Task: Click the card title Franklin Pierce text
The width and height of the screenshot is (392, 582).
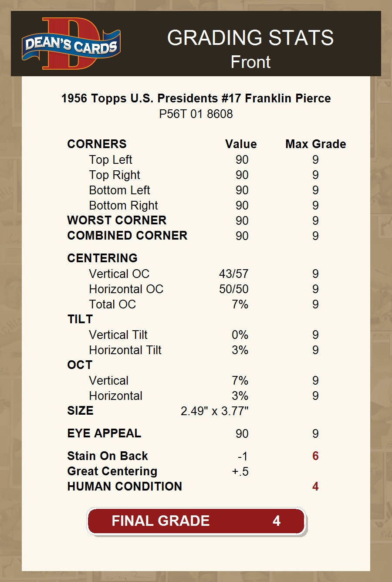Action: [x=196, y=98]
